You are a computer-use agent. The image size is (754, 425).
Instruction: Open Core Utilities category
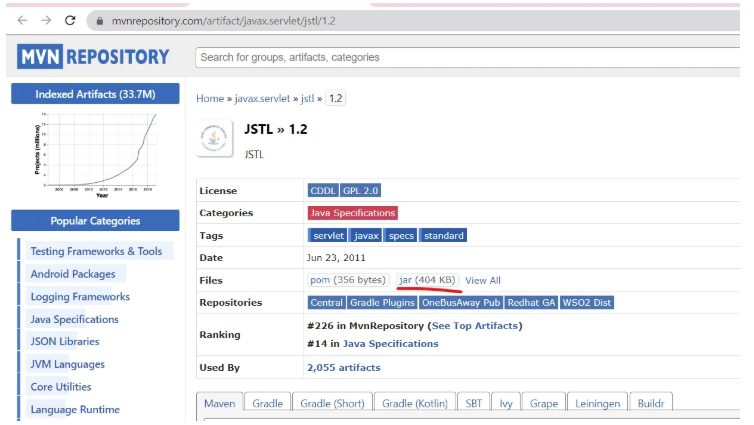click(61, 387)
